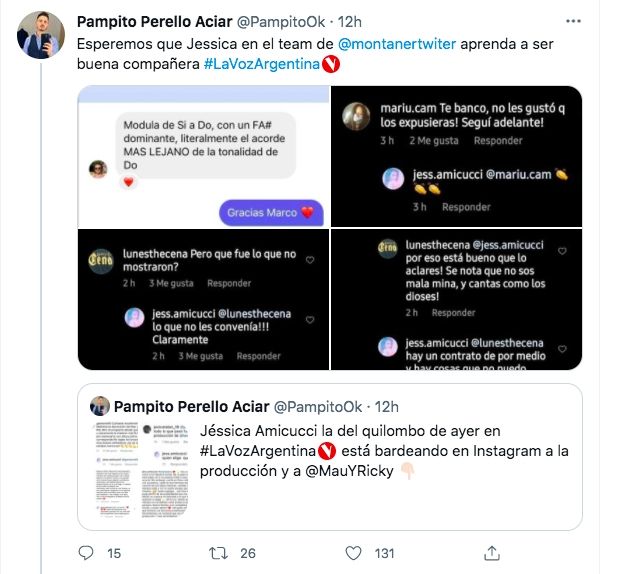The width and height of the screenshot is (618, 574).
Task: Open Pampito Perello Aciar's profile picture
Action: [40, 36]
